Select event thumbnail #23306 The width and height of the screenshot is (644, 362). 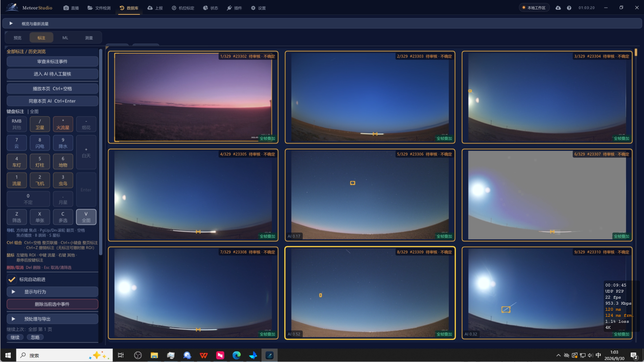[x=370, y=195]
